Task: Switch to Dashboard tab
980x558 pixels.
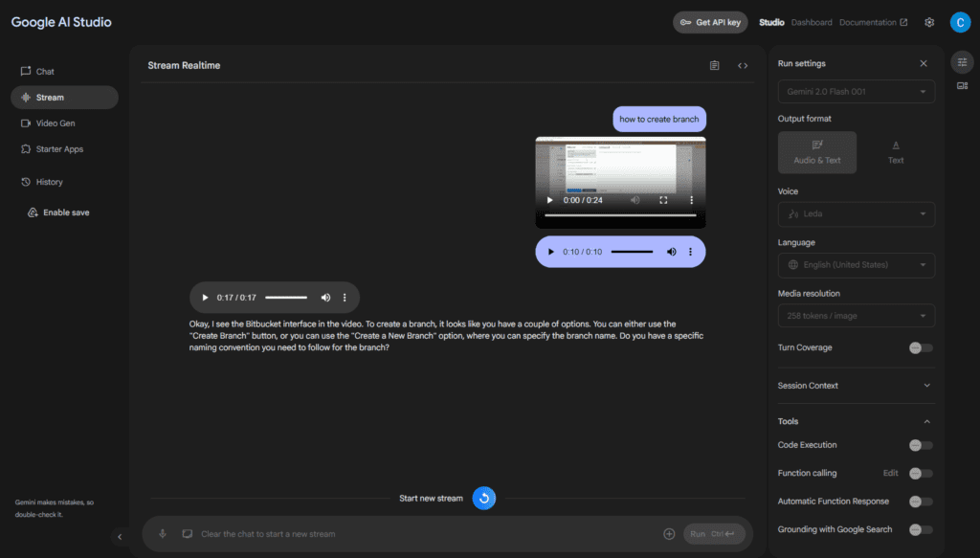Action: (x=812, y=23)
